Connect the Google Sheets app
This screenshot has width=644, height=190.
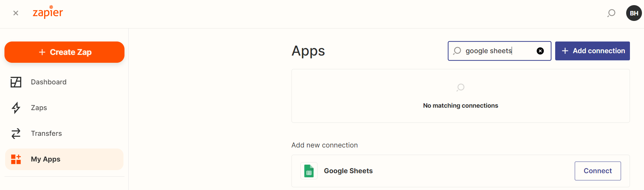click(x=598, y=171)
